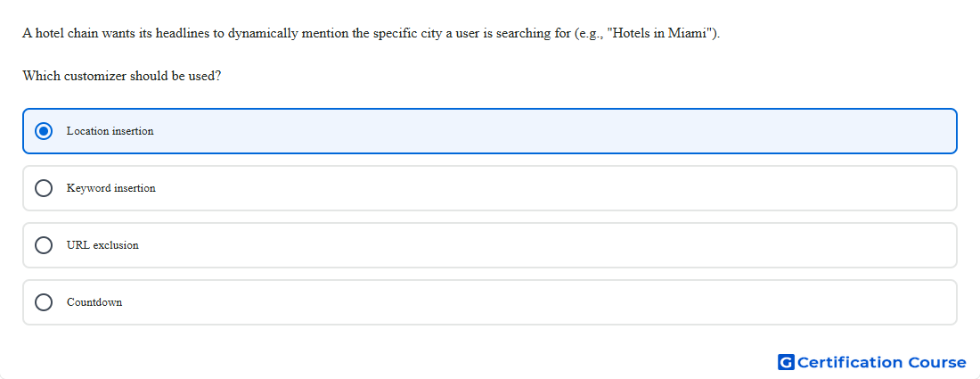The width and height of the screenshot is (980, 379).
Task: Open the Certification Course brand link
Action: tap(872, 362)
